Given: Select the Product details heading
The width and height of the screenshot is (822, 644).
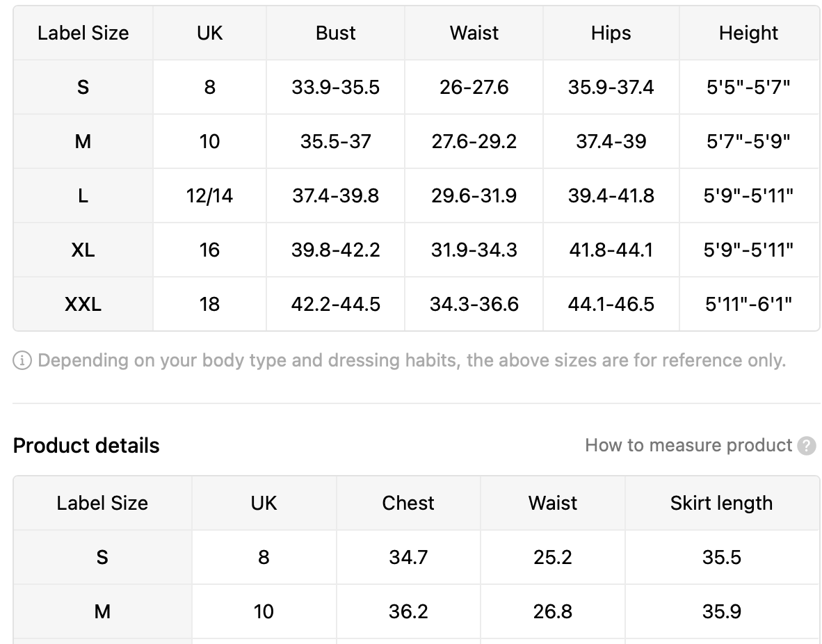Looking at the screenshot, I should point(86,445).
